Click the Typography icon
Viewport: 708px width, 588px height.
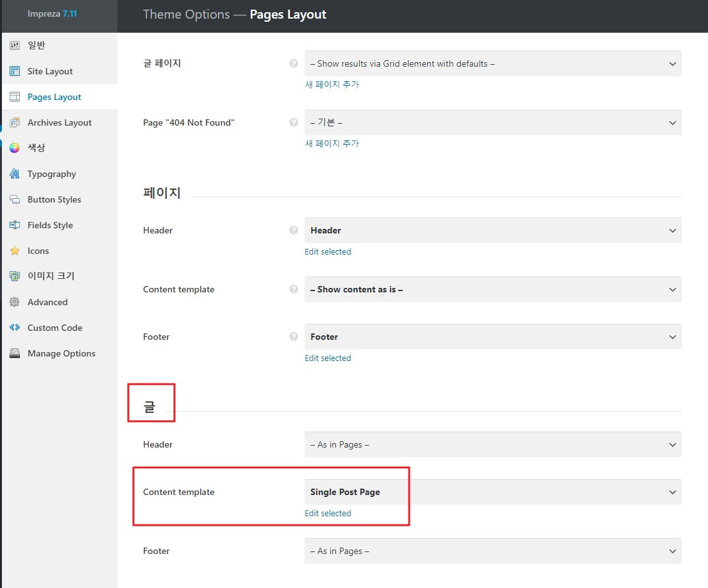tap(15, 174)
